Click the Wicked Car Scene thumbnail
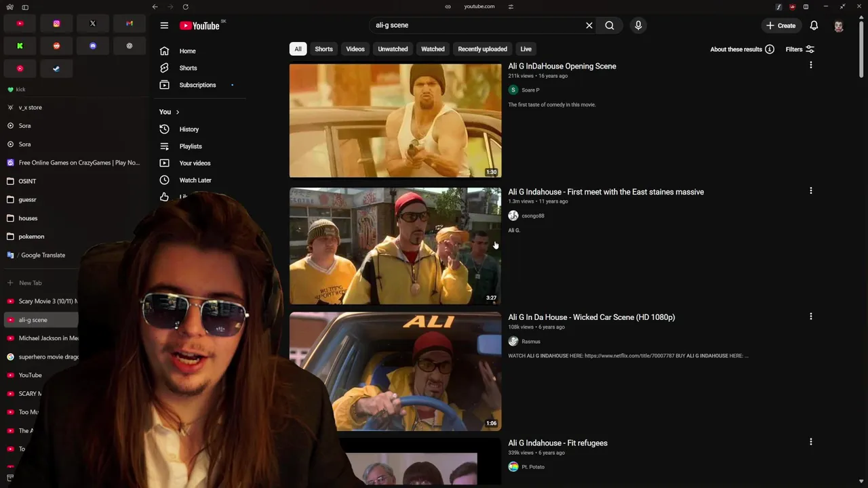868x488 pixels. click(x=395, y=371)
